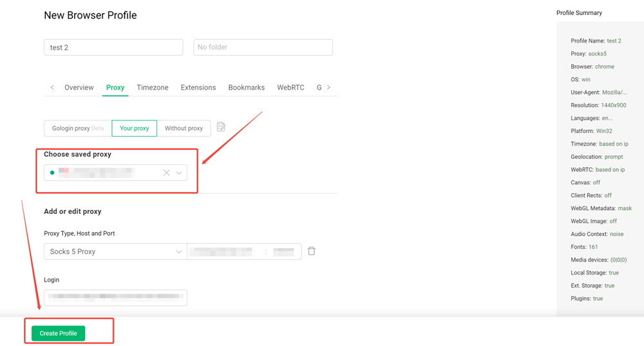Viewport: 644px width, 346px height.
Task: Click the No folder input field
Action: [263, 47]
